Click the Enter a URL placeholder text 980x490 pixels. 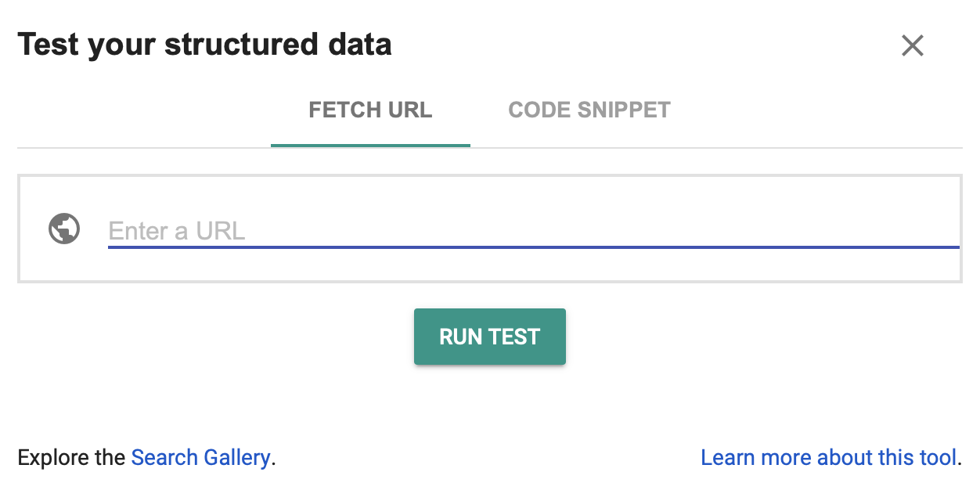point(177,231)
